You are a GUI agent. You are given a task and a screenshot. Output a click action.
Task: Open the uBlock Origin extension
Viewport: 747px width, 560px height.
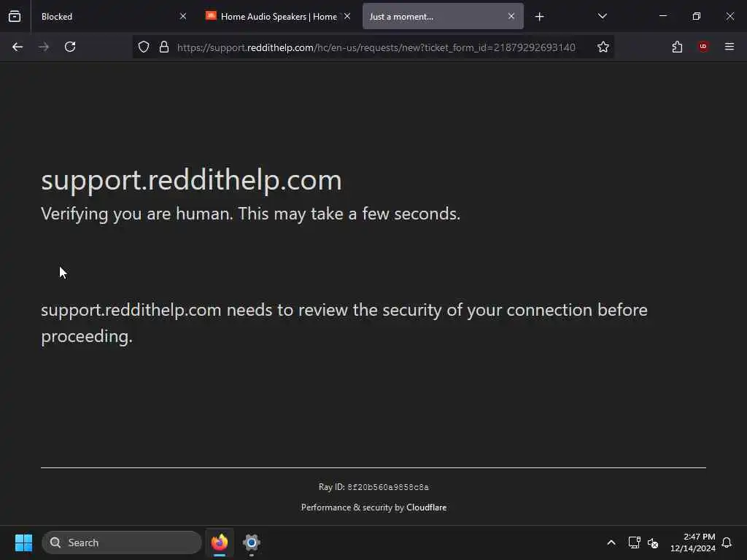click(703, 47)
